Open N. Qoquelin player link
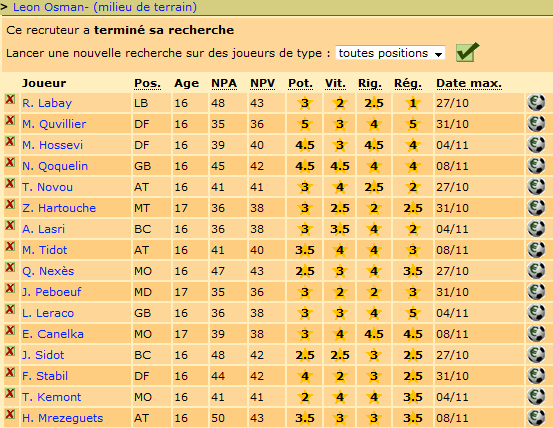Image resolution: width=553 pixels, height=428 pixels. click(x=55, y=166)
